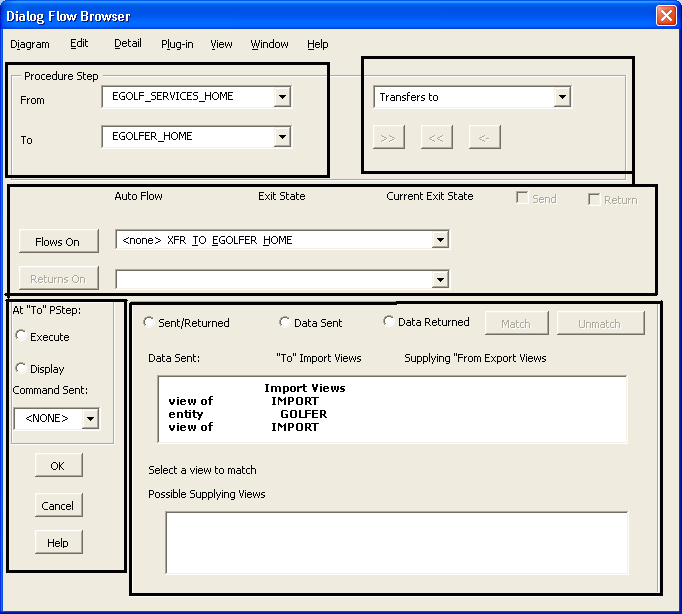Open the Command Sent dropdown
Image resolution: width=682 pixels, height=614 pixels.
tap(90, 418)
